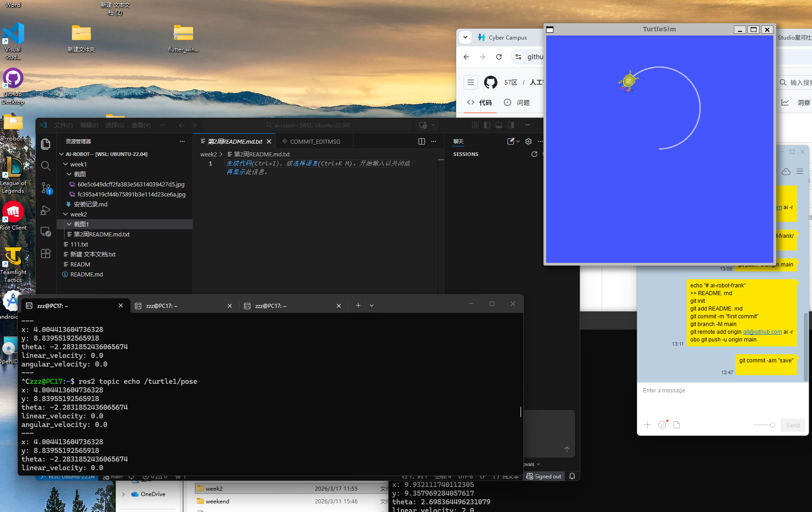The height and width of the screenshot is (512, 812).
Task: Click GitHub Octocat logo
Action: point(491,82)
